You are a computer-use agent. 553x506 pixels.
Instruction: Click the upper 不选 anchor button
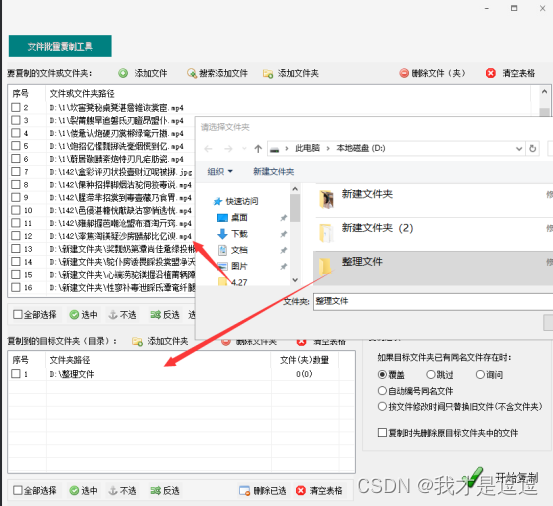(x=122, y=315)
